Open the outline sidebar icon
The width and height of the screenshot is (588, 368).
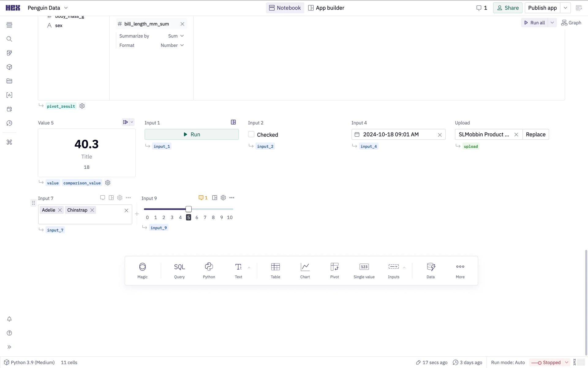coord(9,25)
